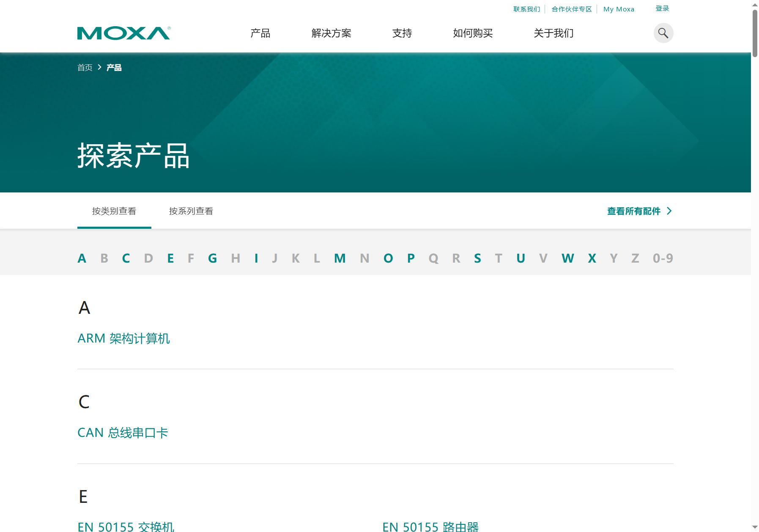Jump to letter G in the index

coord(213,258)
